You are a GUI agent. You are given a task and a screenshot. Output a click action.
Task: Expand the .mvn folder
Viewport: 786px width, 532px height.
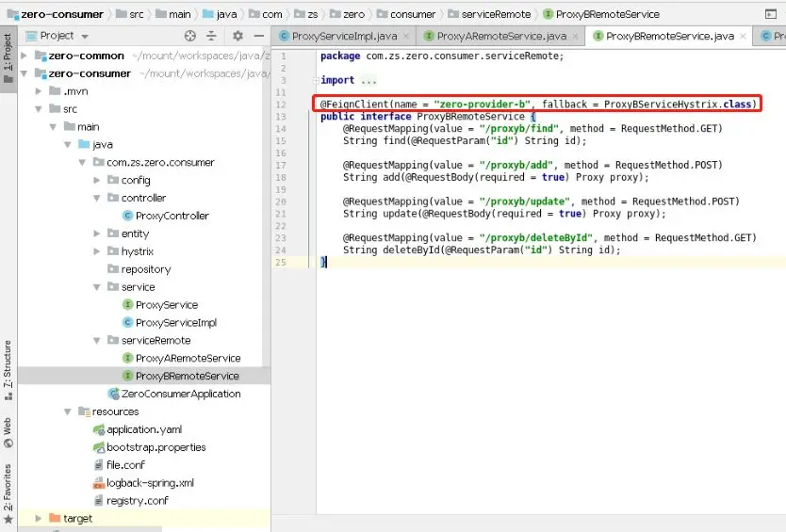(x=38, y=91)
